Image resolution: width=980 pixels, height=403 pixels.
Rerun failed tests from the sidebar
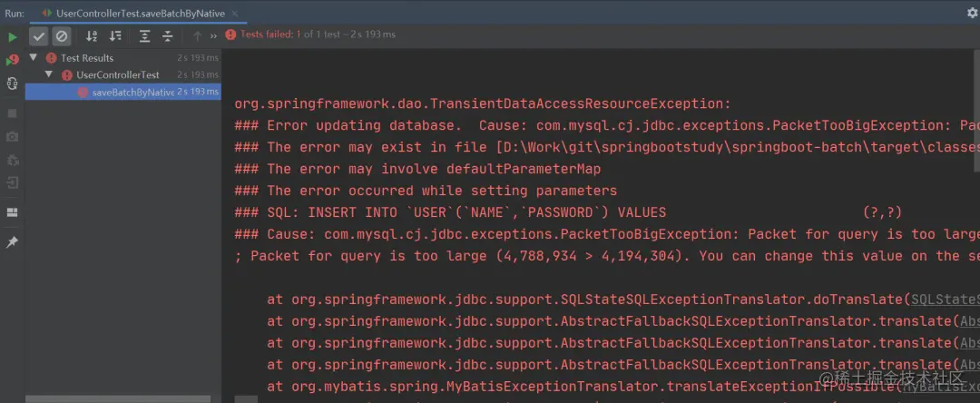pyautogui.click(x=12, y=60)
